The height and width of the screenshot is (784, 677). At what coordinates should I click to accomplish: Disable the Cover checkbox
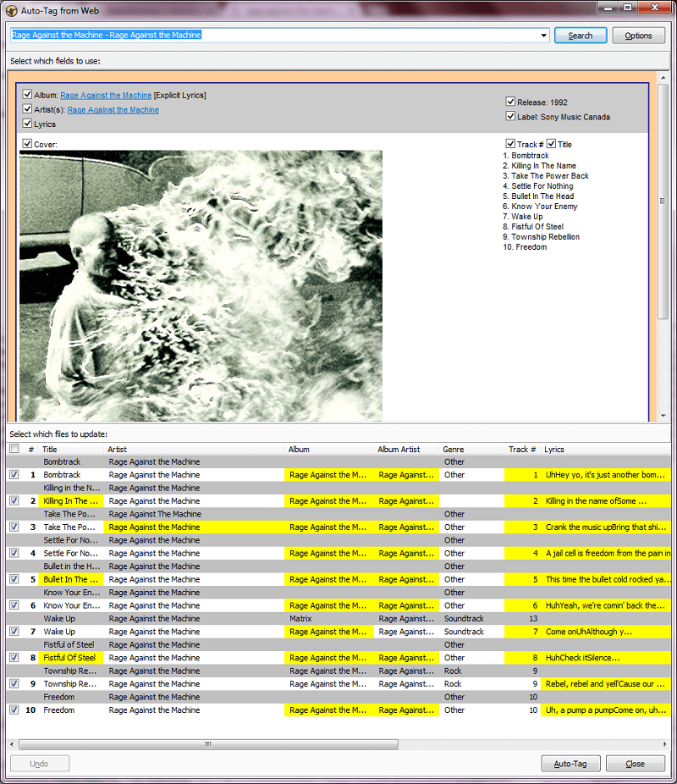(27, 144)
